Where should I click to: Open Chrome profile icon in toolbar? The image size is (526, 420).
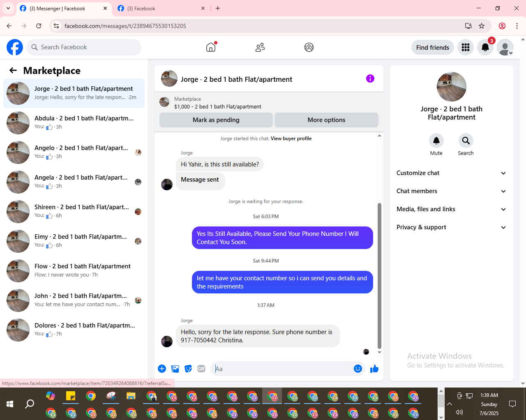click(502, 26)
